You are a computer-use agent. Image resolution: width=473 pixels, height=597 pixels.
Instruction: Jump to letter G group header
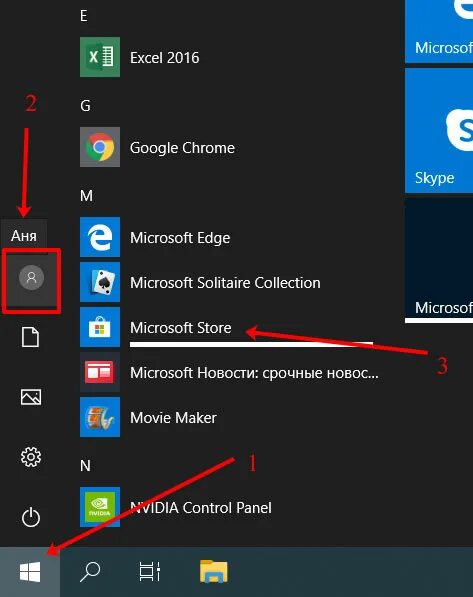pos(85,106)
